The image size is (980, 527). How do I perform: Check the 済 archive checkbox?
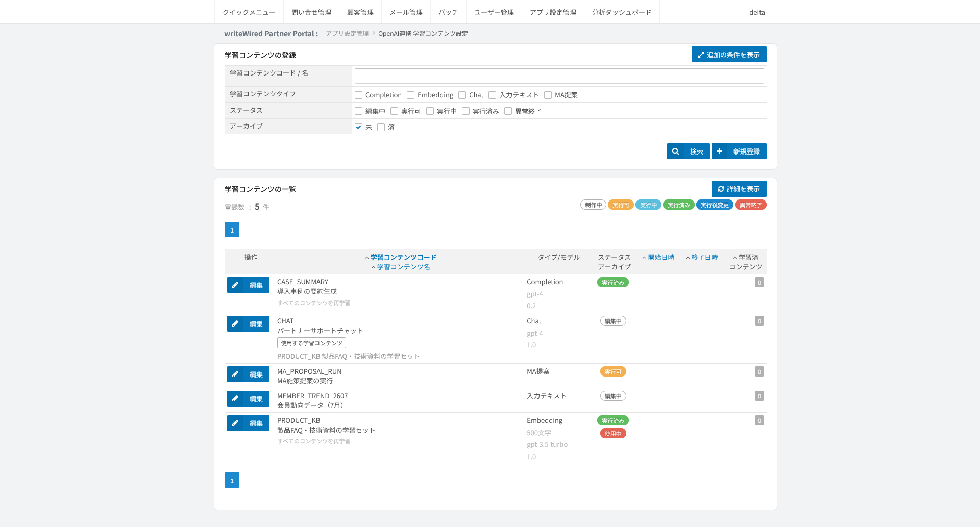click(381, 127)
